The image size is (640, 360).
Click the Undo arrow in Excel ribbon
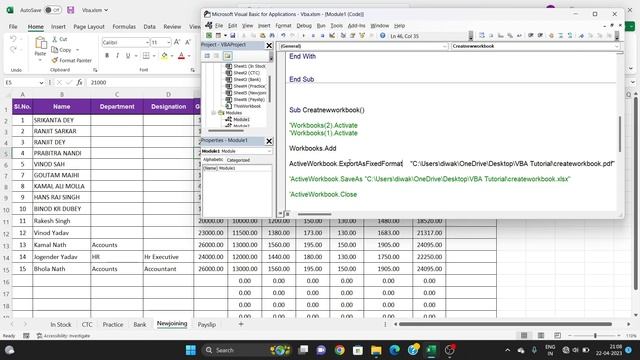(13, 39)
